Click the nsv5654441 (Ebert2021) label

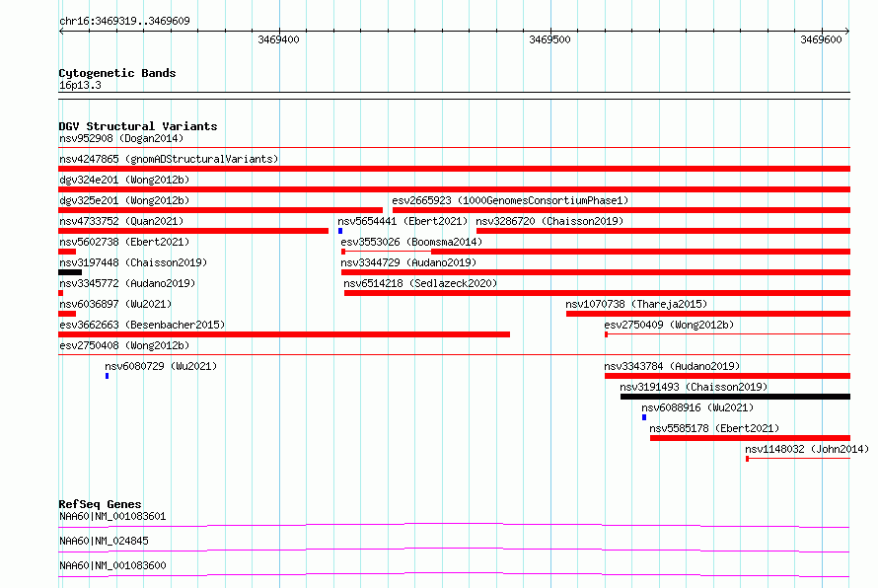pos(402,221)
